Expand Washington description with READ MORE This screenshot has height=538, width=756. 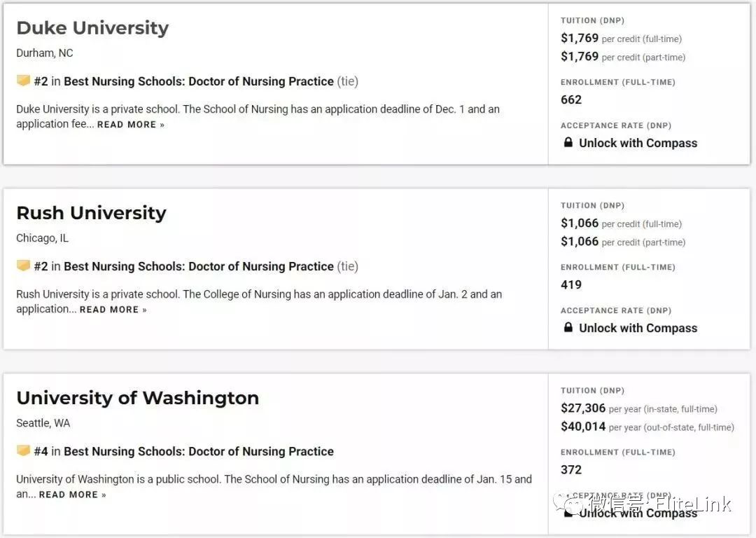[72, 495]
